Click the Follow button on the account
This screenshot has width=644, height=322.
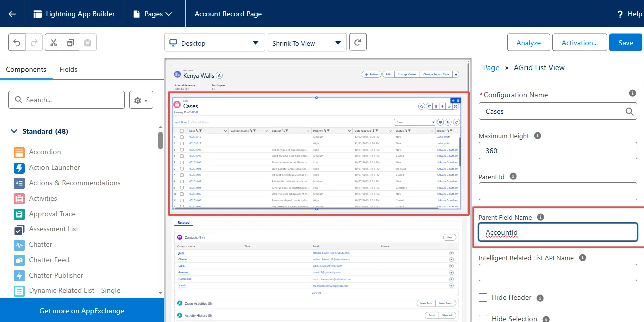point(371,74)
